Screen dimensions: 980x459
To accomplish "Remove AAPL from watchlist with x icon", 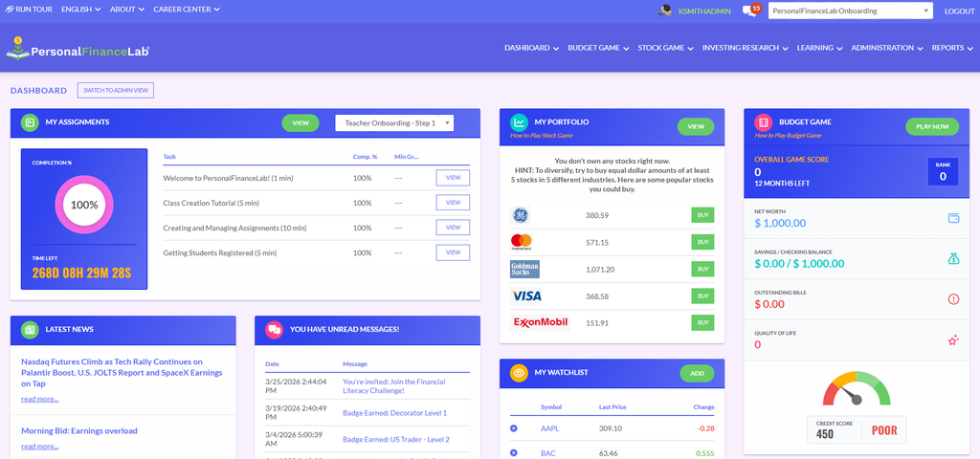I will click(514, 428).
